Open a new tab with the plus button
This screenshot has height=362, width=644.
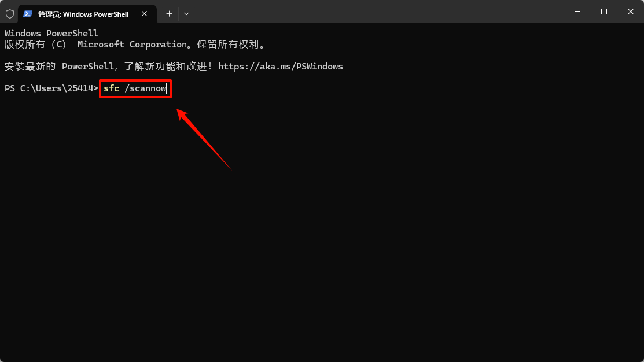169,13
